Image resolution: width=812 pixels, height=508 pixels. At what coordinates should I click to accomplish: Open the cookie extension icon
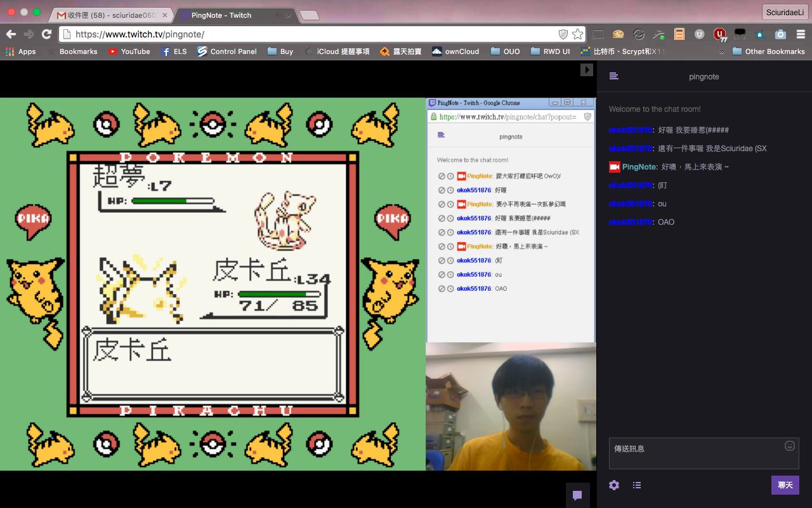point(618,34)
